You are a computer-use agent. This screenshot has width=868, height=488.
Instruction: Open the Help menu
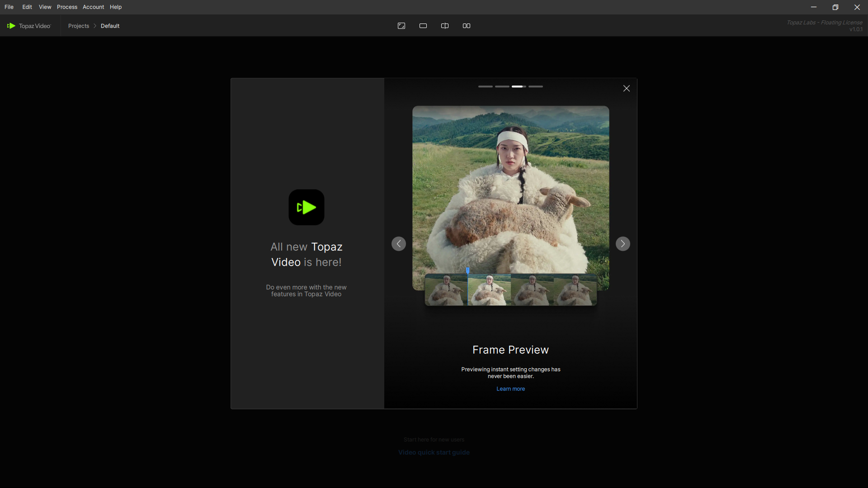pyautogui.click(x=116, y=7)
